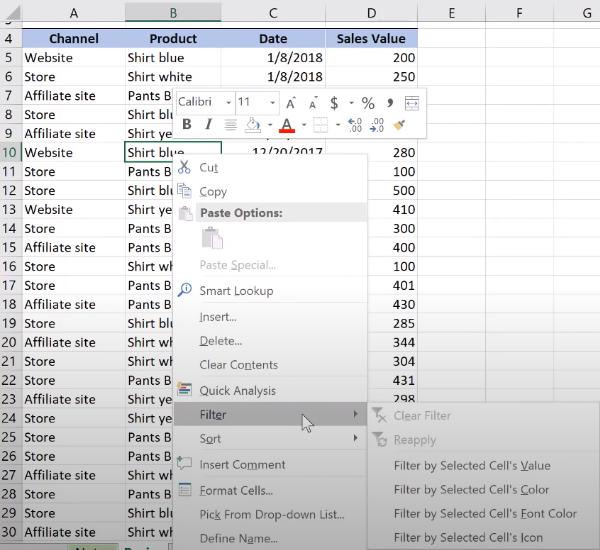Select column D header

[372, 13]
